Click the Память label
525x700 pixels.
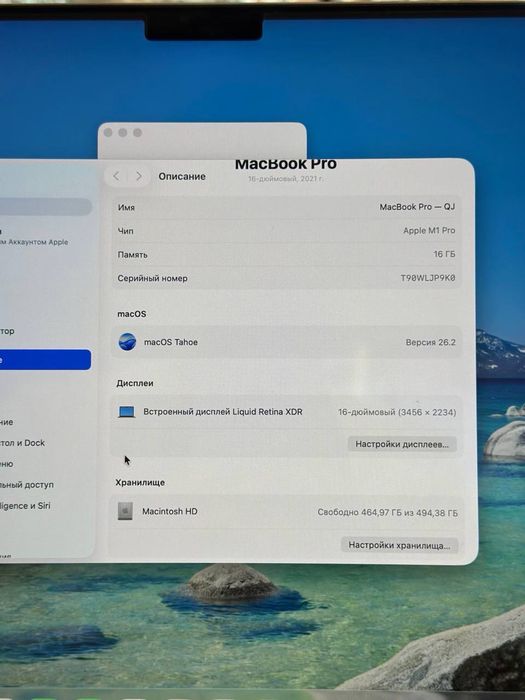[x=132, y=254]
